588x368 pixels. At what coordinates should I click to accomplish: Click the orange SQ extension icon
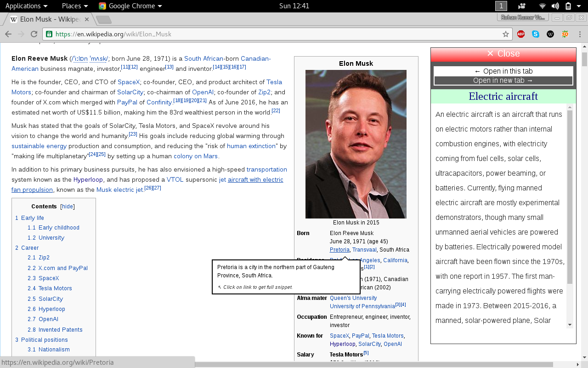565,34
